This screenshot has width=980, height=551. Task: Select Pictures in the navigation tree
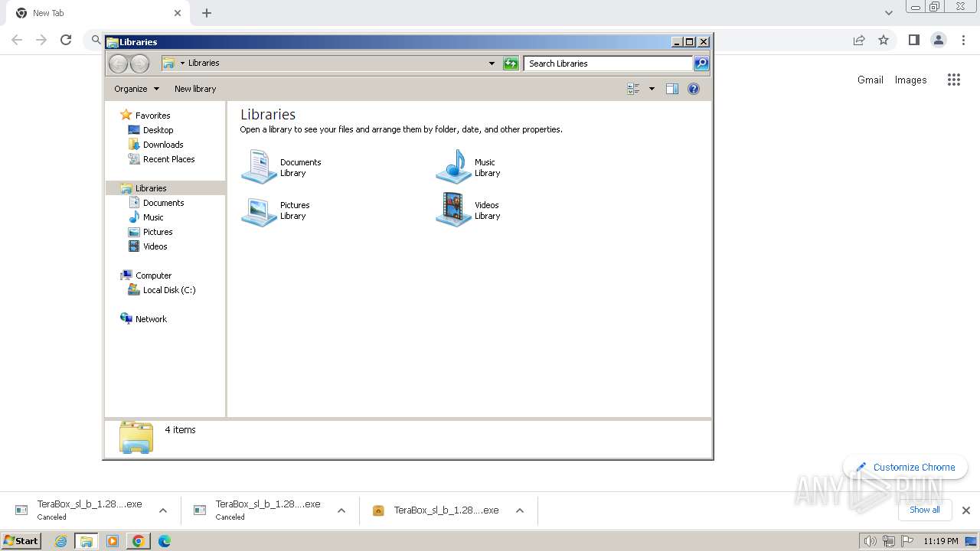coord(158,232)
